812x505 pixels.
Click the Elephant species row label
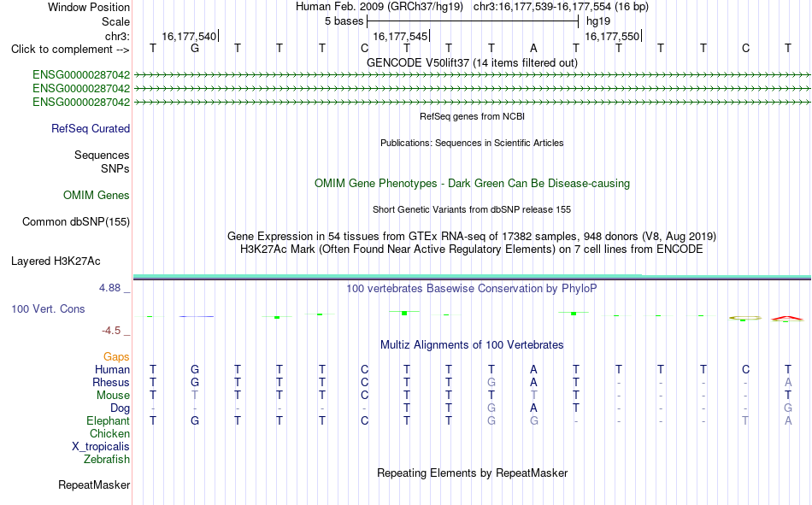(108, 420)
